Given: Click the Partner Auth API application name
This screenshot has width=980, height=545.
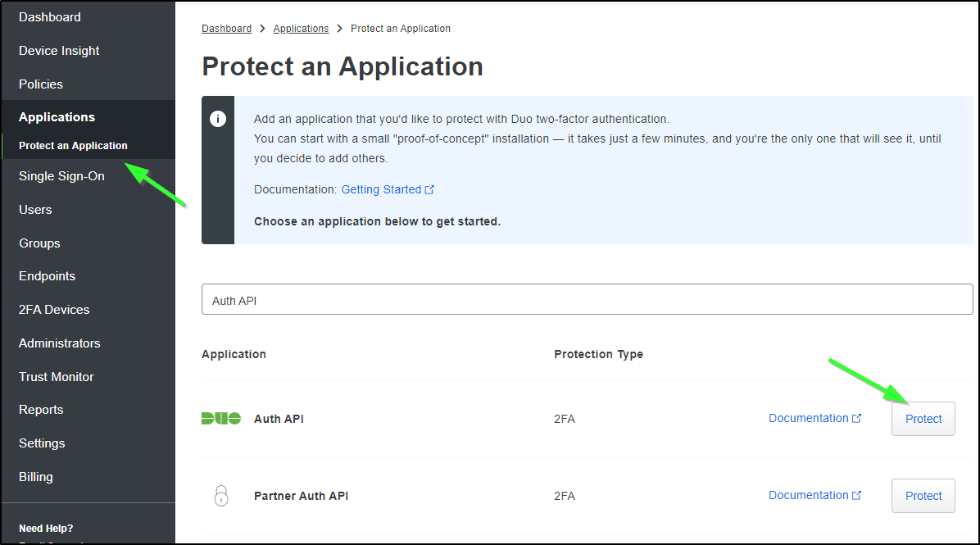Looking at the screenshot, I should click(302, 496).
